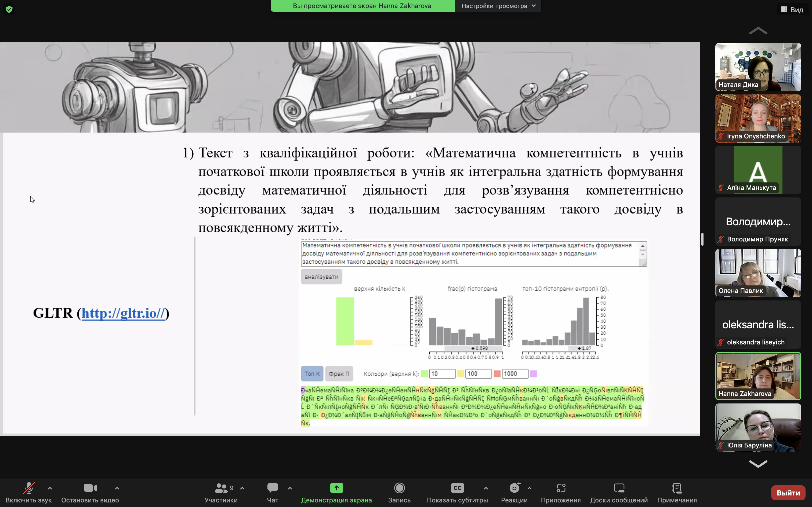Select Hanna Zakharova's video thumbnail
The height and width of the screenshot is (507, 812).
(758, 376)
